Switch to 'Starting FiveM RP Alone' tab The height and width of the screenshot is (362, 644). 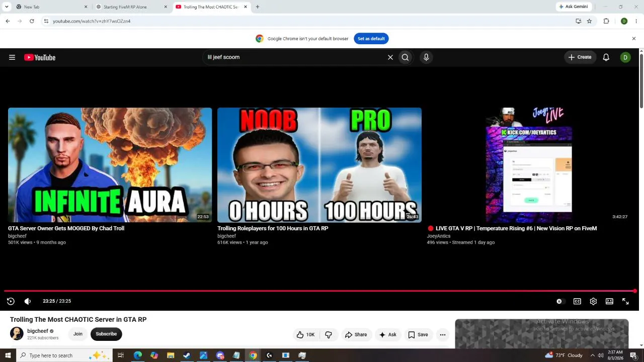click(132, 7)
